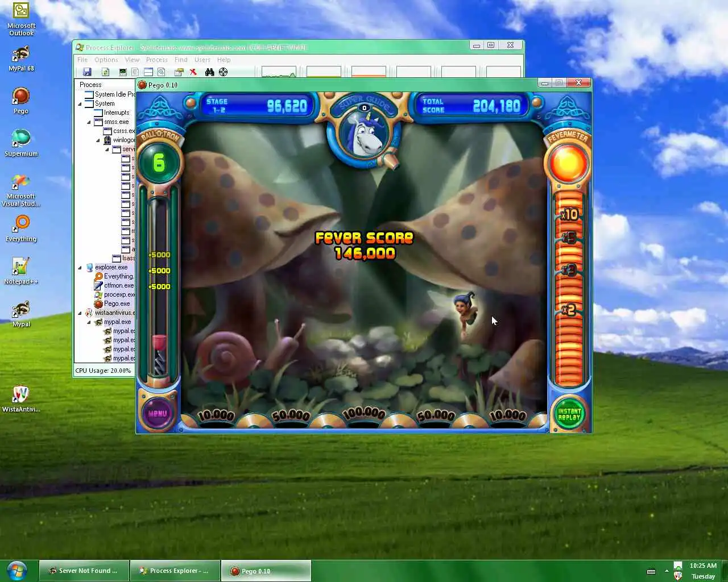
Task: Open Mypal desktop icon
Action: click(x=21, y=314)
